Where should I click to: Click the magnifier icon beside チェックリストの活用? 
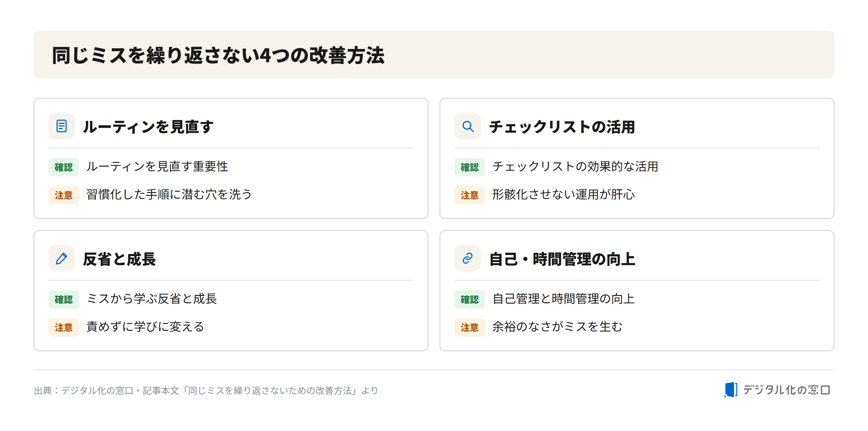click(468, 126)
